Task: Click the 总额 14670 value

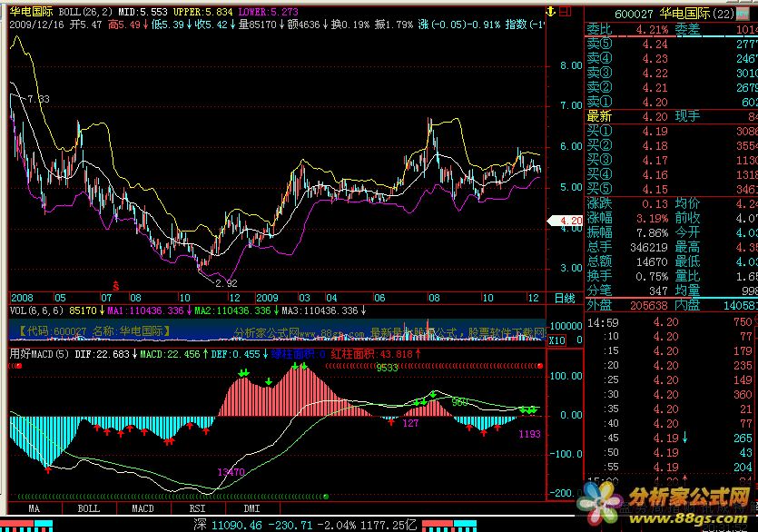Action: click(x=652, y=261)
